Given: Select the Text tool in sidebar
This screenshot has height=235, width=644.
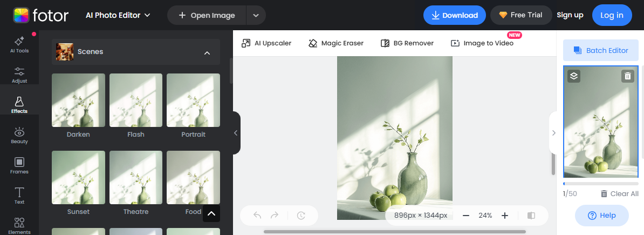Looking at the screenshot, I should click(x=19, y=196).
